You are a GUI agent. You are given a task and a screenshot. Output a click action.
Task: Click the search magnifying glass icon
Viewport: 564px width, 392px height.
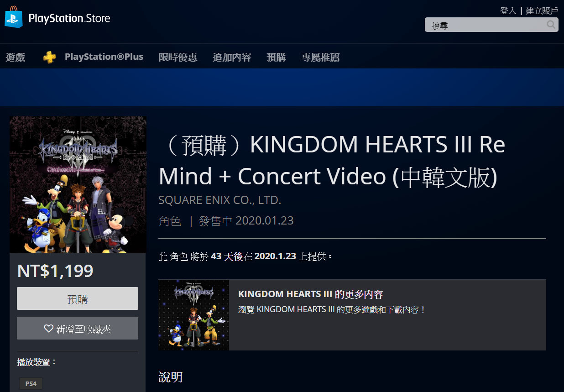click(551, 25)
